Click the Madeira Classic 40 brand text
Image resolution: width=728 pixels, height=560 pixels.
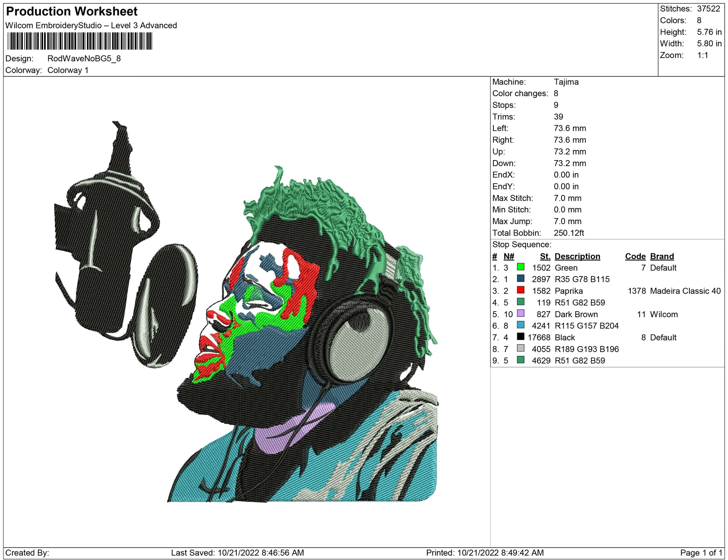point(685,291)
